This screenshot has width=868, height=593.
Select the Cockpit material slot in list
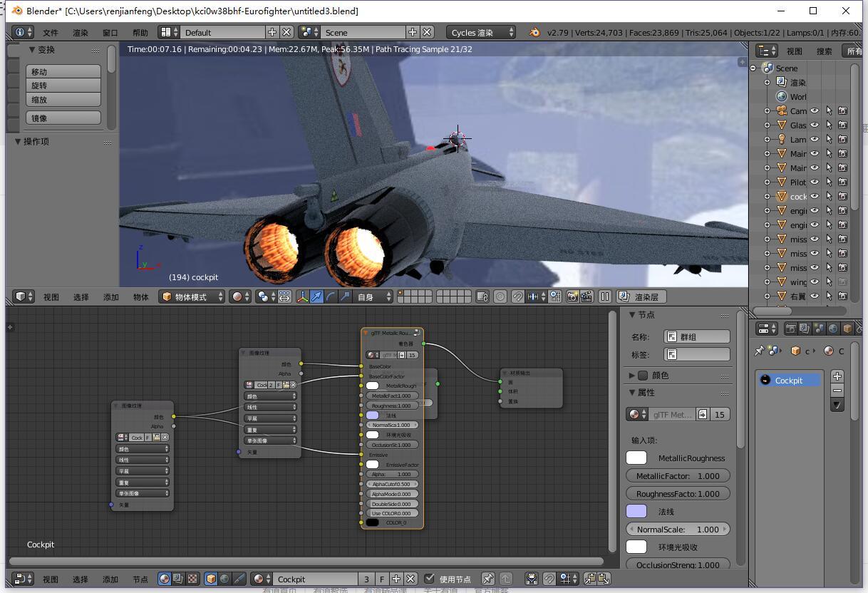point(790,380)
